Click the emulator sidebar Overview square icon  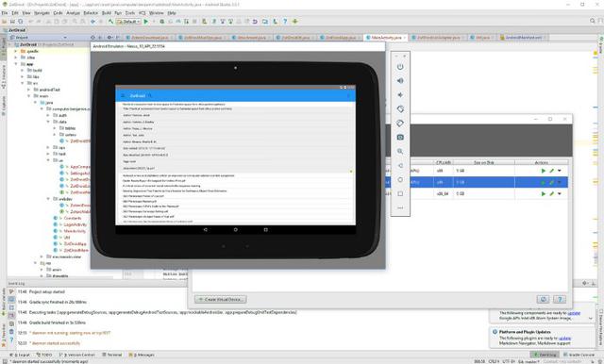(400, 193)
